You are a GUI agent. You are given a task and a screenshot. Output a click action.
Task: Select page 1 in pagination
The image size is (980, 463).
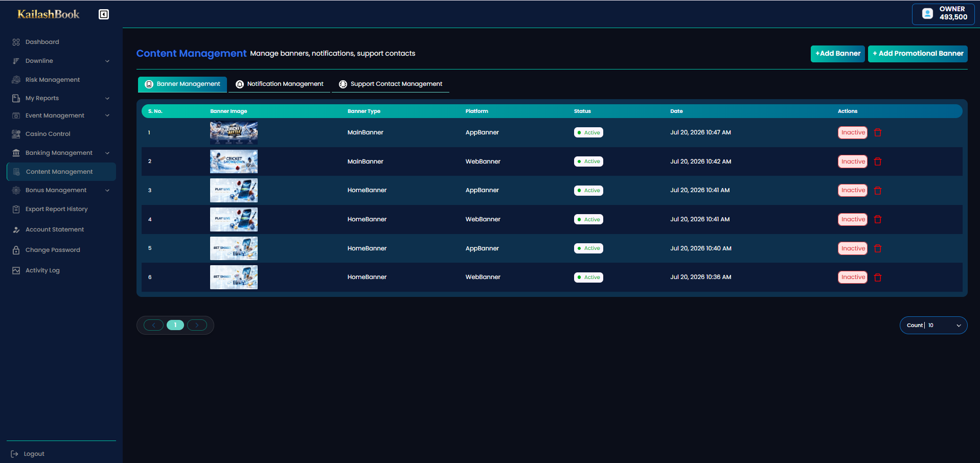point(175,325)
